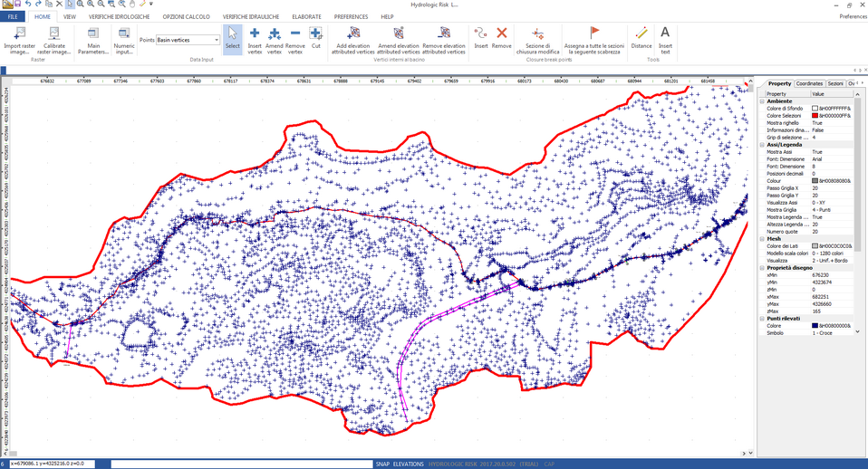Screen dimensions: 868x469
Task: Toggle SNAP in the status bar
Action: [382, 464]
